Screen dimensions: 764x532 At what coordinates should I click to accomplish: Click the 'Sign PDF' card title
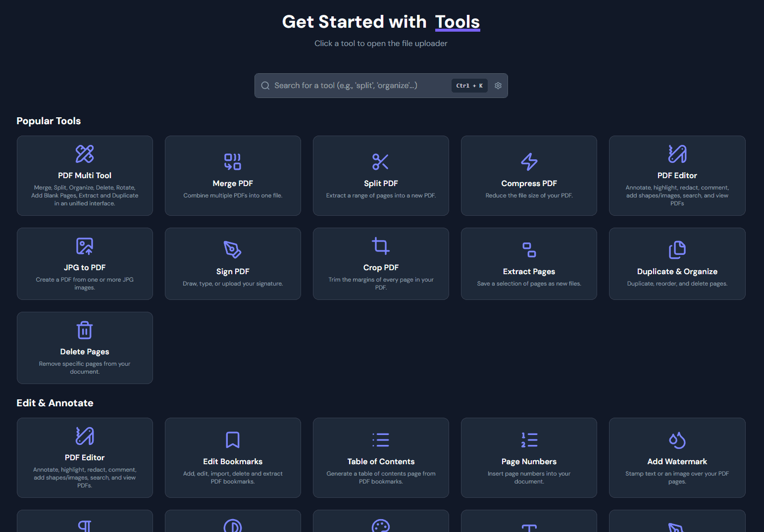(233, 271)
